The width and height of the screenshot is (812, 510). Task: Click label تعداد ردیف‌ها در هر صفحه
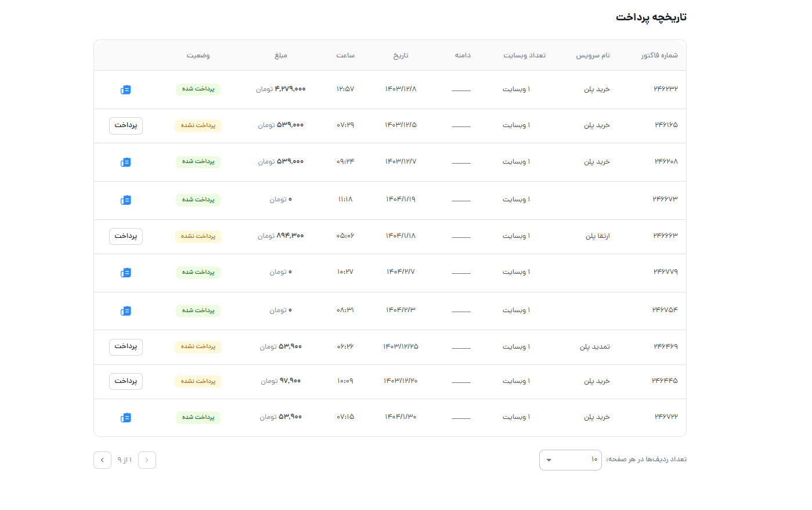pyautogui.click(x=647, y=460)
